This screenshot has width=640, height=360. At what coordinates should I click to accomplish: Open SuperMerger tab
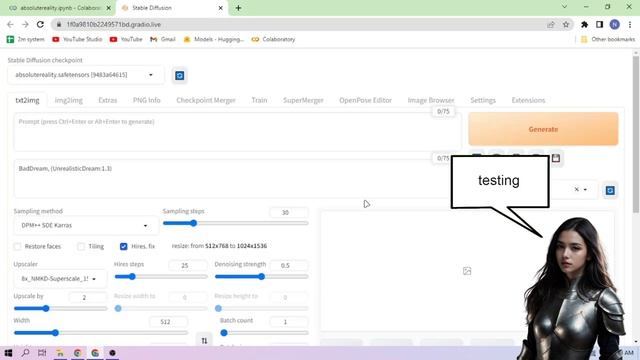click(303, 100)
